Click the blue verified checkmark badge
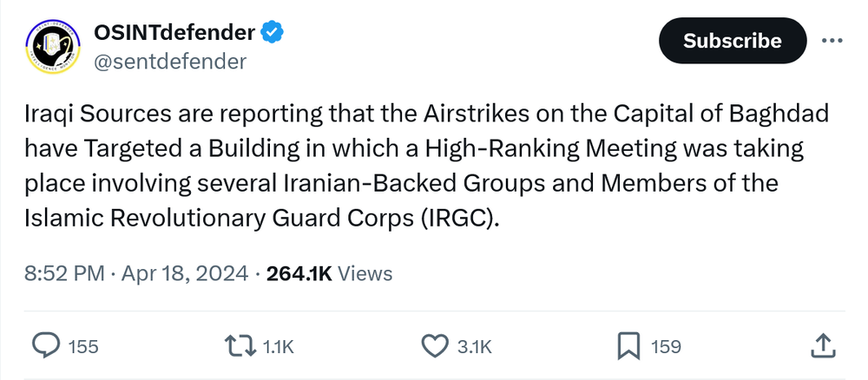868x380 pixels. click(x=273, y=34)
